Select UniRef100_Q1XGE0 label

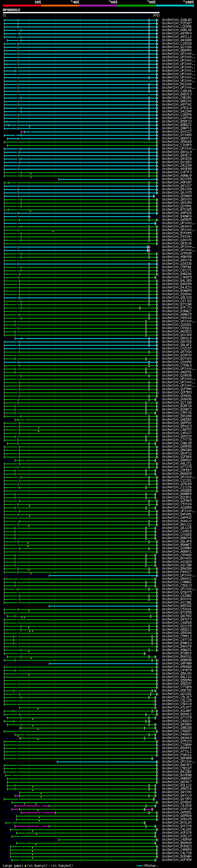coord(176,162)
